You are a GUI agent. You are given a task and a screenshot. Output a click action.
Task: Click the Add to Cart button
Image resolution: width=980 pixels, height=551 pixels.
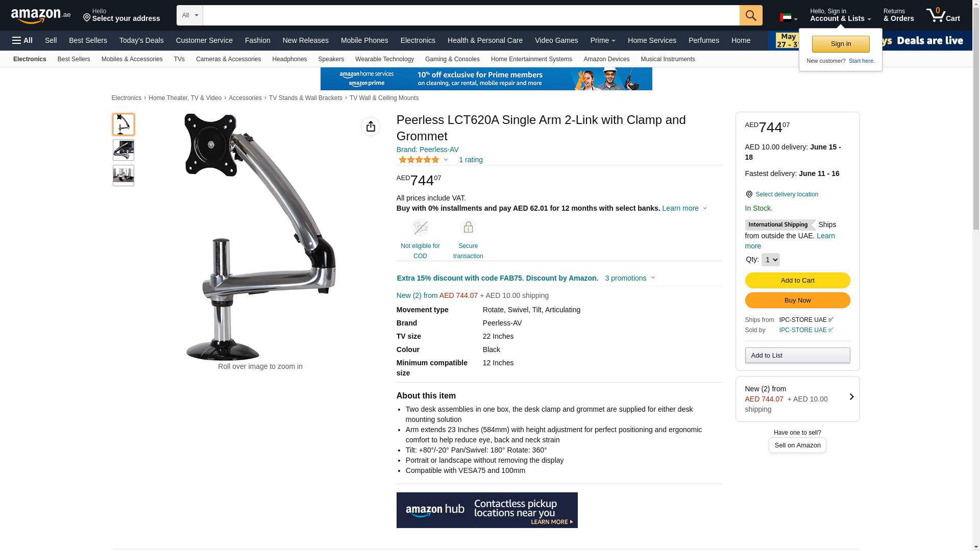[797, 280]
